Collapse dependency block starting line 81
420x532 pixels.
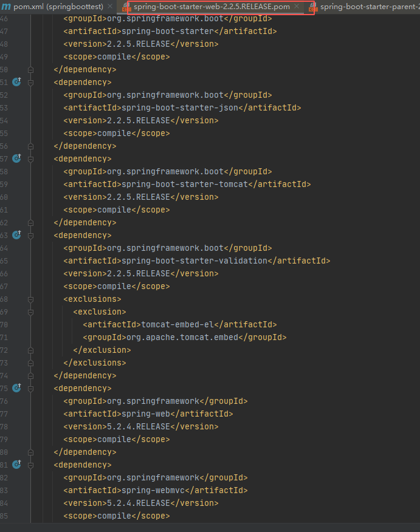point(30,465)
